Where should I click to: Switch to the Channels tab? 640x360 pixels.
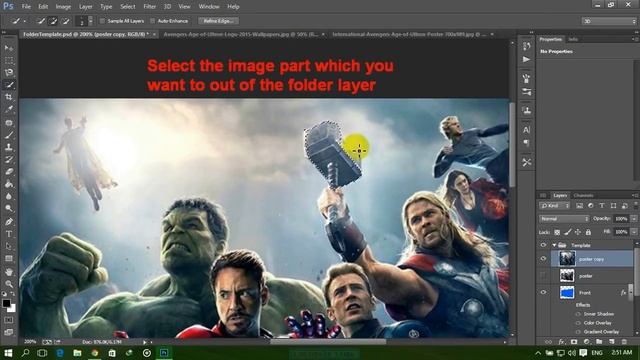[583, 196]
